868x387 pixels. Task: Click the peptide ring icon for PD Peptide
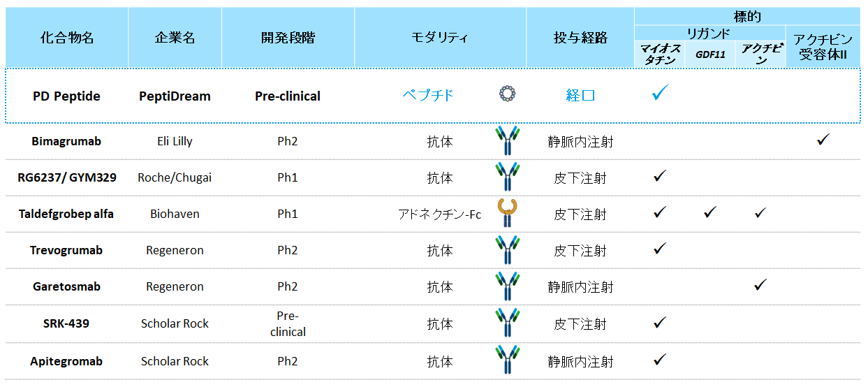508,94
